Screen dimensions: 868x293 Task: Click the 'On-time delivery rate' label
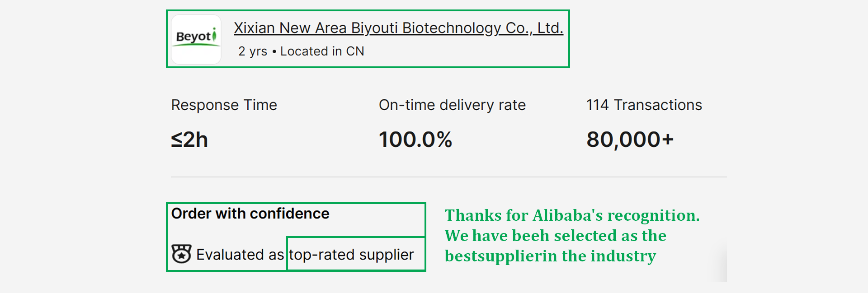point(452,105)
